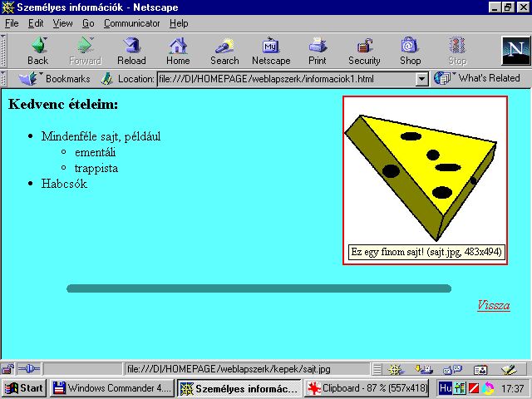
Task: Click the component bar grip handle
Action: 377,369
